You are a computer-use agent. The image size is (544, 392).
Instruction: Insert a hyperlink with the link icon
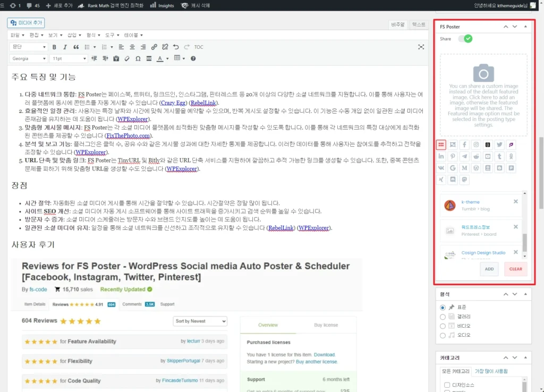point(154,47)
